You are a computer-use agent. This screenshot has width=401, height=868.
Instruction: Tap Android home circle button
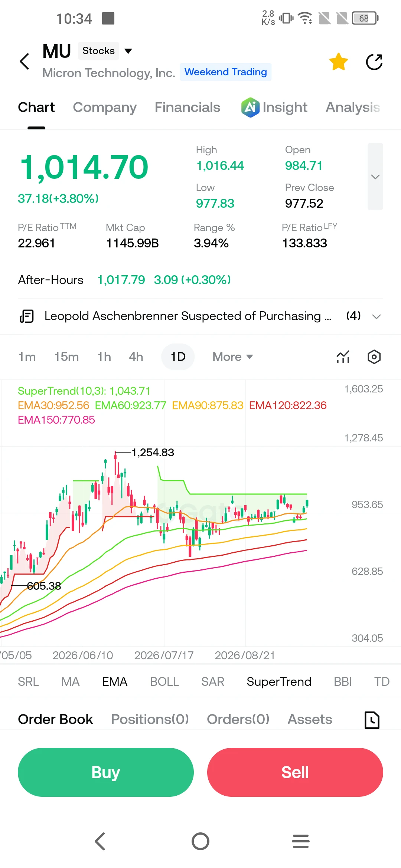[x=200, y=841]
